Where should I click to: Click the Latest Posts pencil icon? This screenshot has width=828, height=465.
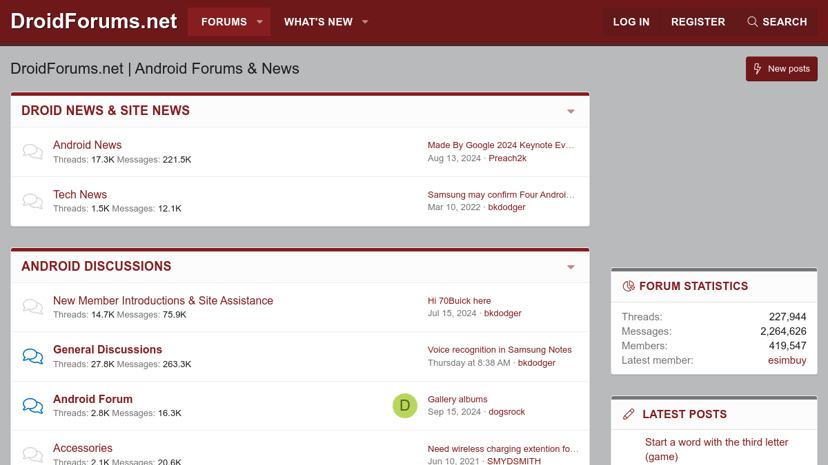point(628,414)
